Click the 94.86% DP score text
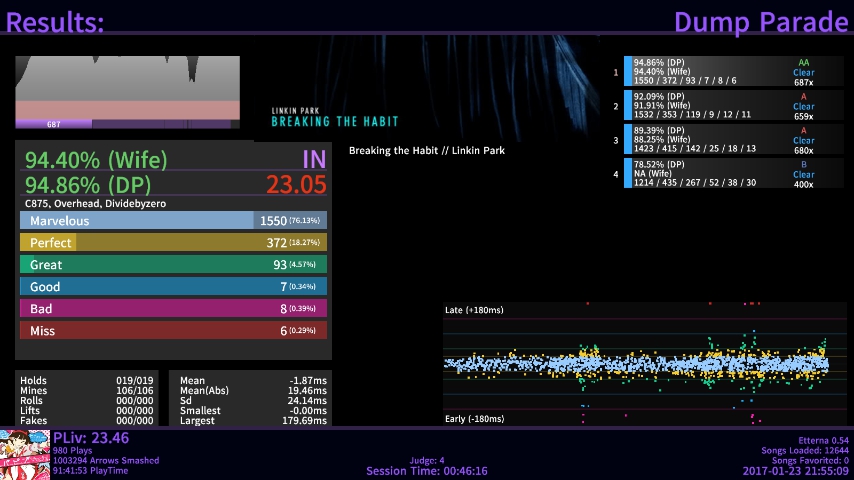This screenshot has height=480, width=854. point(92,184)
